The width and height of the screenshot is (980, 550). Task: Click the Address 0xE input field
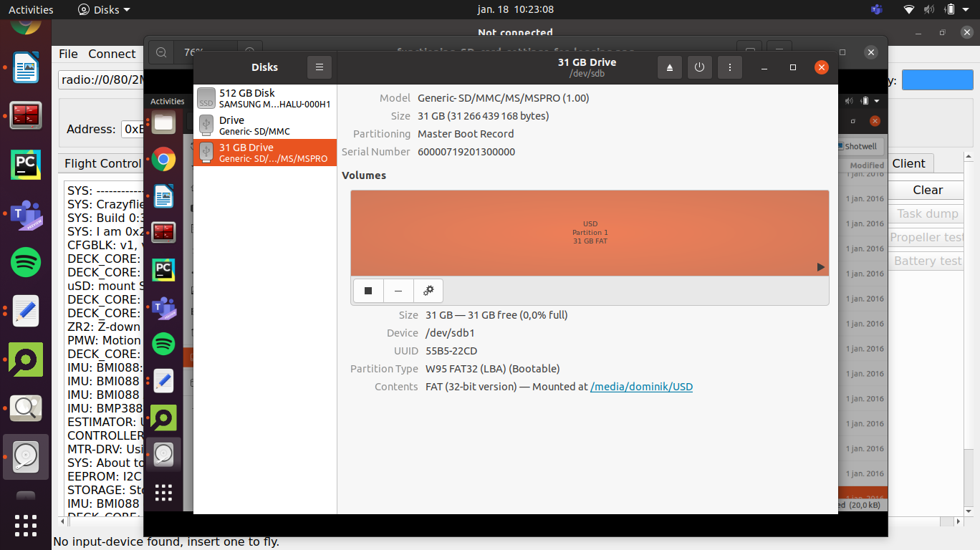pos(133,130)
